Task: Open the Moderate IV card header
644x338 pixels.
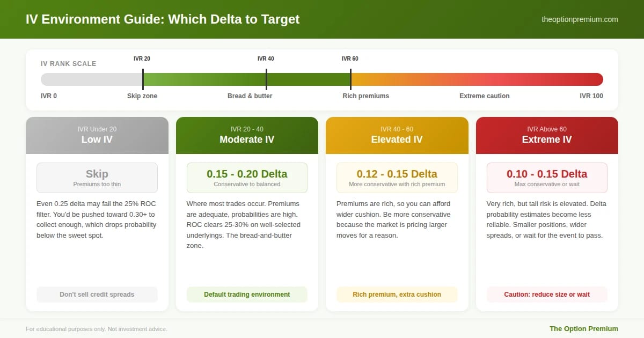Action: (247, 135)
